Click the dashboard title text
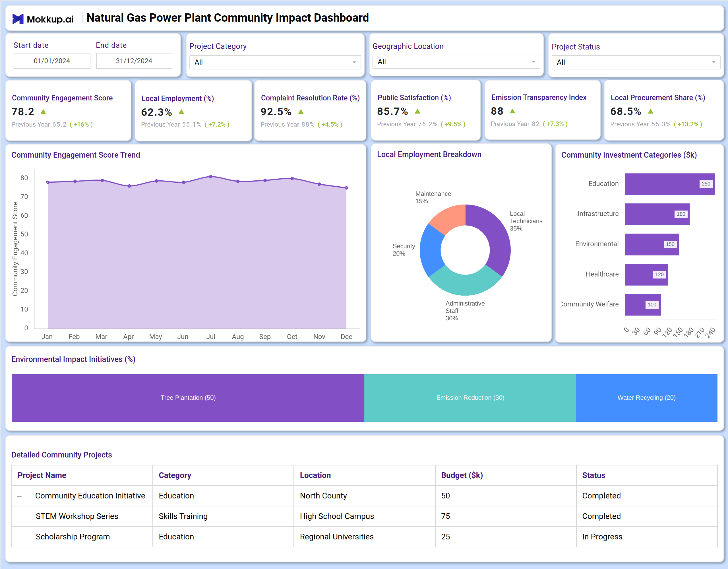 (228, 18)
